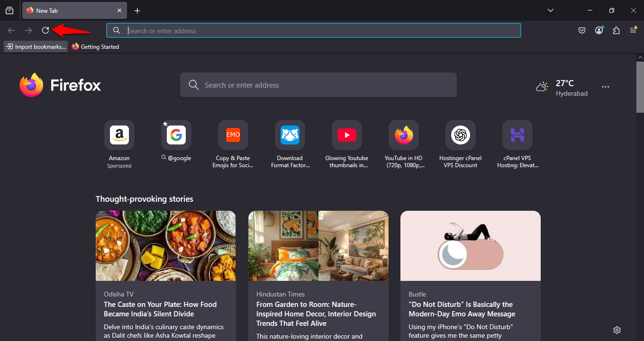Open the new tab customize gear icon
The image size is (644, 341).
(x=617, y=330)
